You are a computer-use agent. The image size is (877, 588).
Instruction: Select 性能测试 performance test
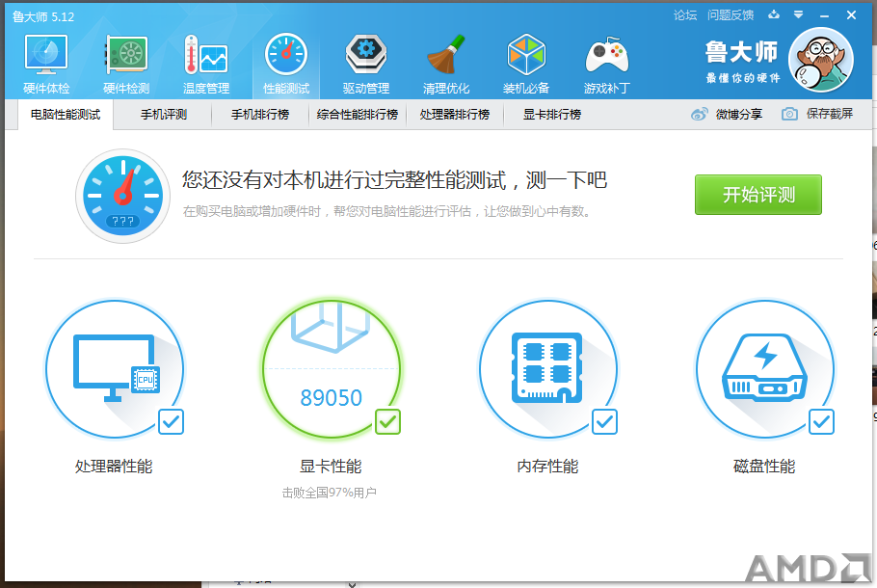coord(286,64)
